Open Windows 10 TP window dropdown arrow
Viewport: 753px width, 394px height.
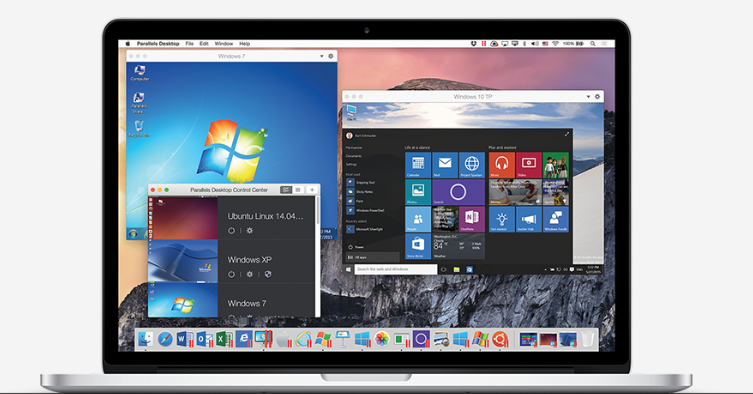click(588, 97)
